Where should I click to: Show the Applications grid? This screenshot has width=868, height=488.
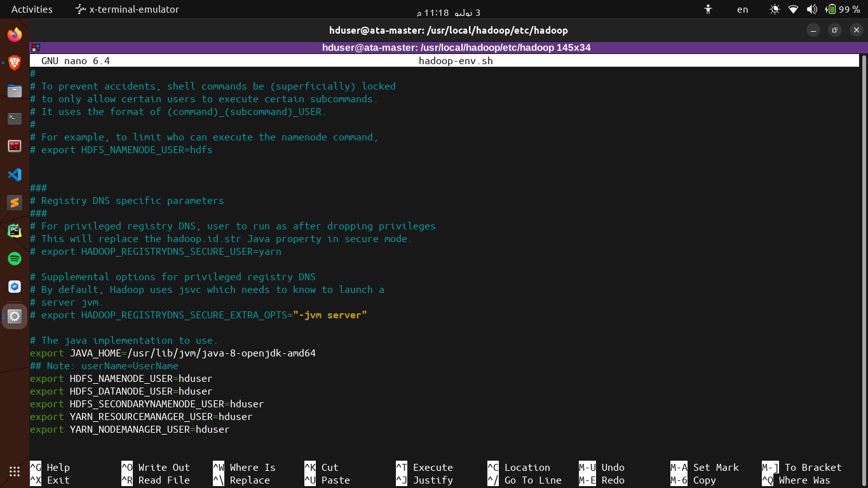(14, 471)
